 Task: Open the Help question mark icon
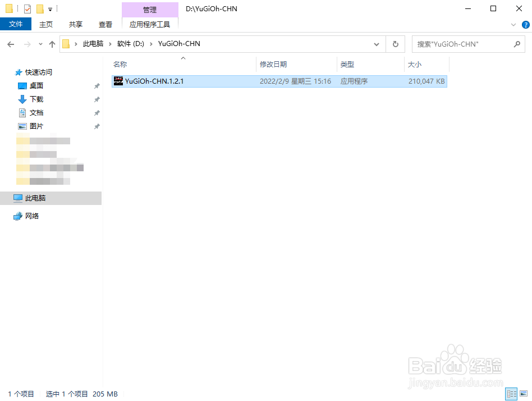(x=526, y=24)
